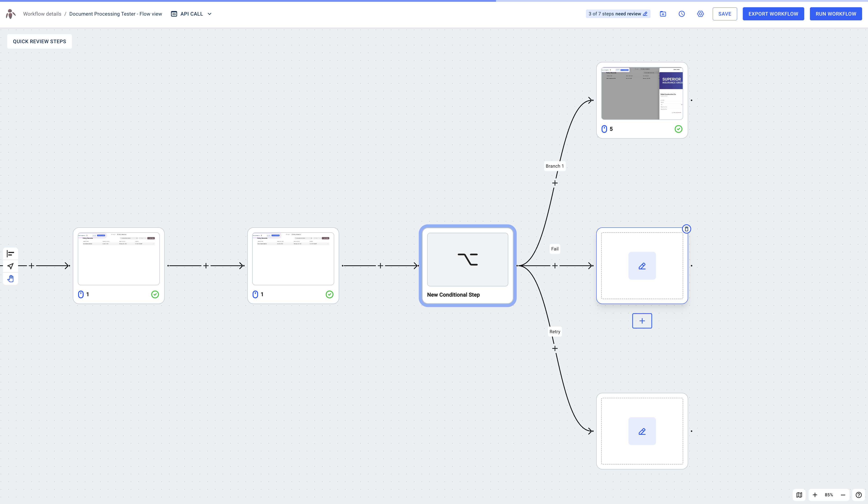This screenshot has width=868, height=504.
Task: Open the workflow files panel
Action: pyautogui.click(x=663, y=14)
